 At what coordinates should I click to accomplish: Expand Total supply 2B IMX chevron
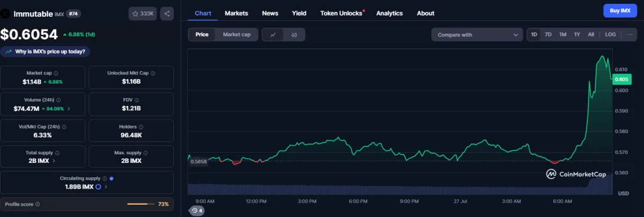coord(54,161)
